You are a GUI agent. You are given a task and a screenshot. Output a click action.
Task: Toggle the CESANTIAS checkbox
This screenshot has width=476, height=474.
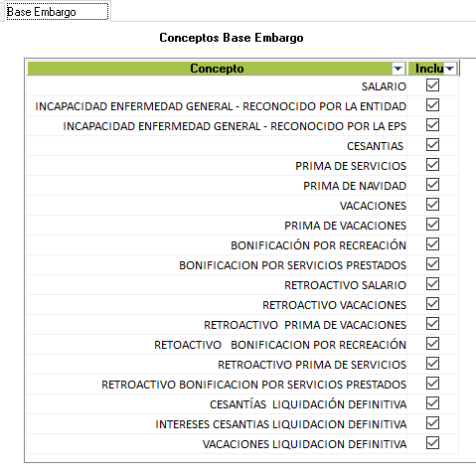tap(432, 145)
